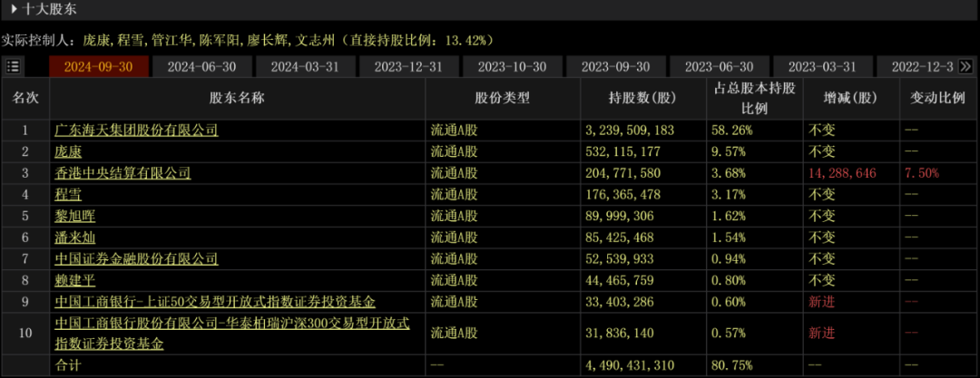Open 中国证券金融股份有限公司 link
The width and height of the screenshot is (980, 378).
[136, 258]
